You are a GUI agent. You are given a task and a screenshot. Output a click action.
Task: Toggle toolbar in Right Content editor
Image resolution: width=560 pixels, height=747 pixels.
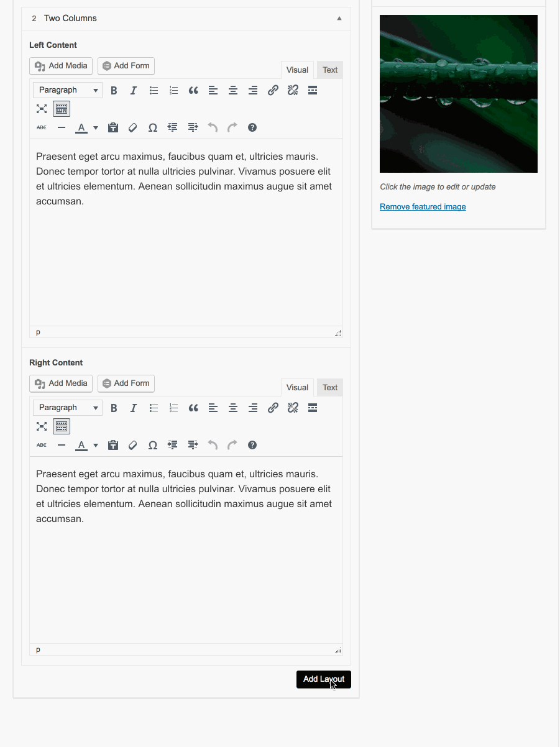[62, 427]
